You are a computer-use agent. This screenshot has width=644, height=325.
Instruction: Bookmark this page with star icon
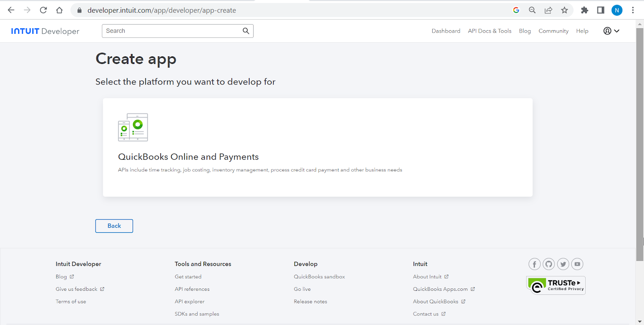pos(564,10)
